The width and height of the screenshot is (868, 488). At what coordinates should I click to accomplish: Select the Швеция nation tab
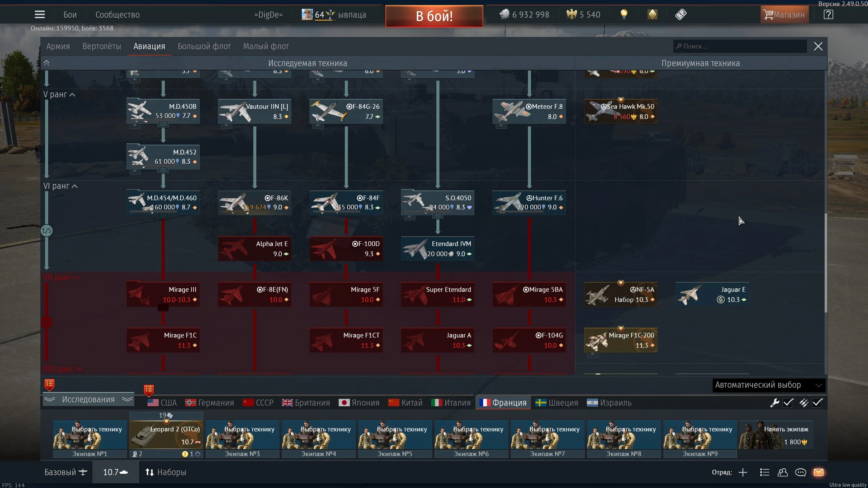(557, 403)
